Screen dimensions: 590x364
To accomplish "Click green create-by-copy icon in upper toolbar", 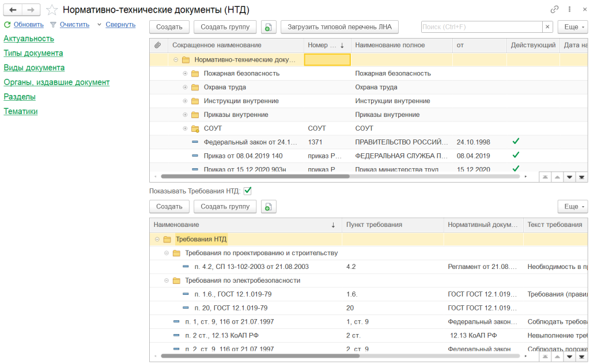I will pos(269,27).
